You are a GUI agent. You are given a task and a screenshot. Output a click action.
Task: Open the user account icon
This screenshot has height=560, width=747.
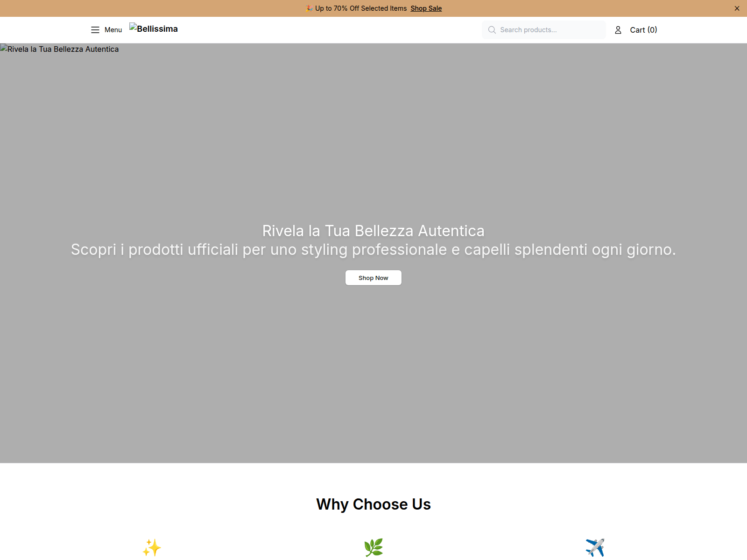pyautogui.click(x=618, y=30)
